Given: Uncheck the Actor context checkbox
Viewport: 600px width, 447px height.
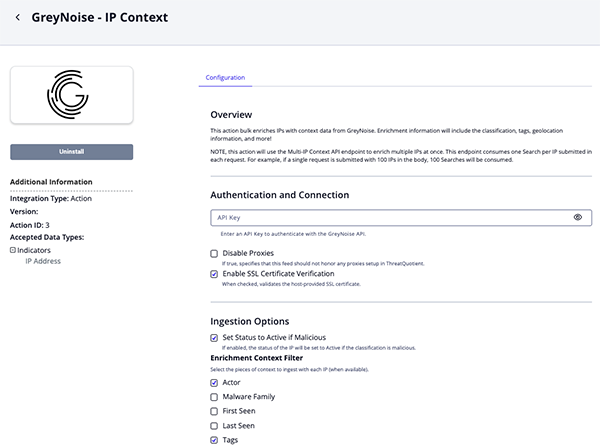Looking at the screenshot, I should [x=214, y=383].
